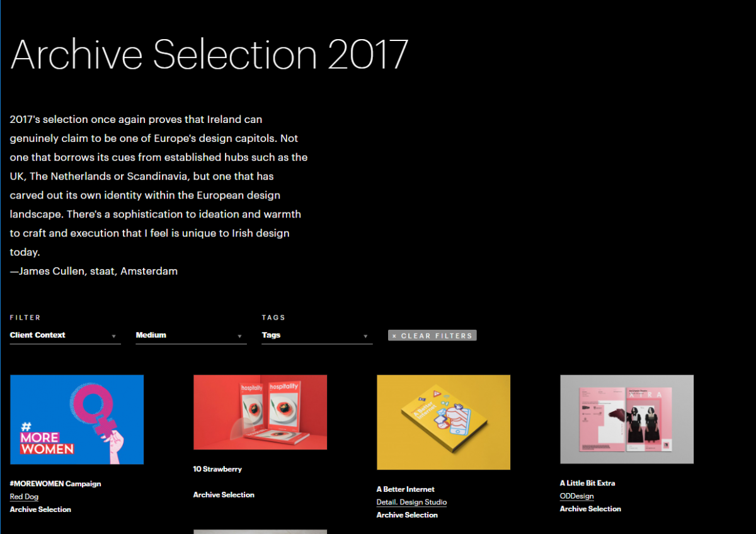
Task: Follow the ODDesign studio link
Action: tap(576, 496)
